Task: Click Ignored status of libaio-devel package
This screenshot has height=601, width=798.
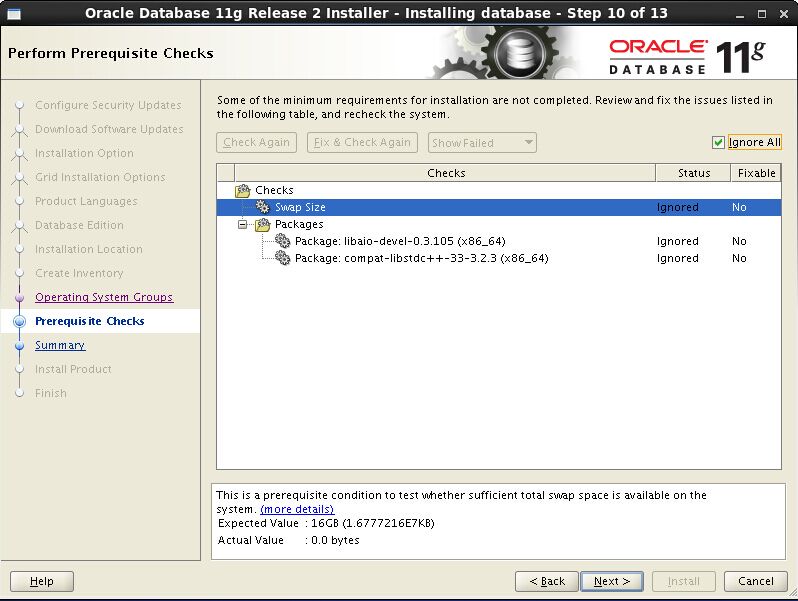Action: click(677, 241)
